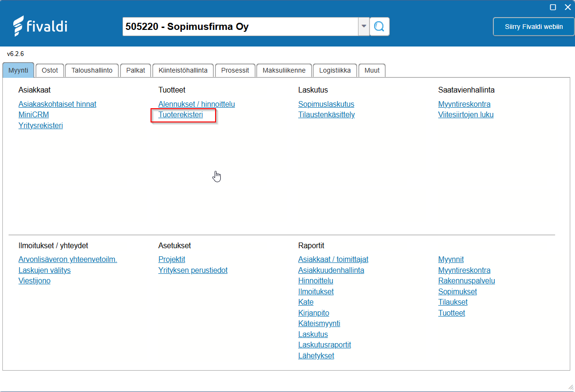Open Yritysrekisteri link
The width and height of the screenshot is (575, 392).
[41, 125]
